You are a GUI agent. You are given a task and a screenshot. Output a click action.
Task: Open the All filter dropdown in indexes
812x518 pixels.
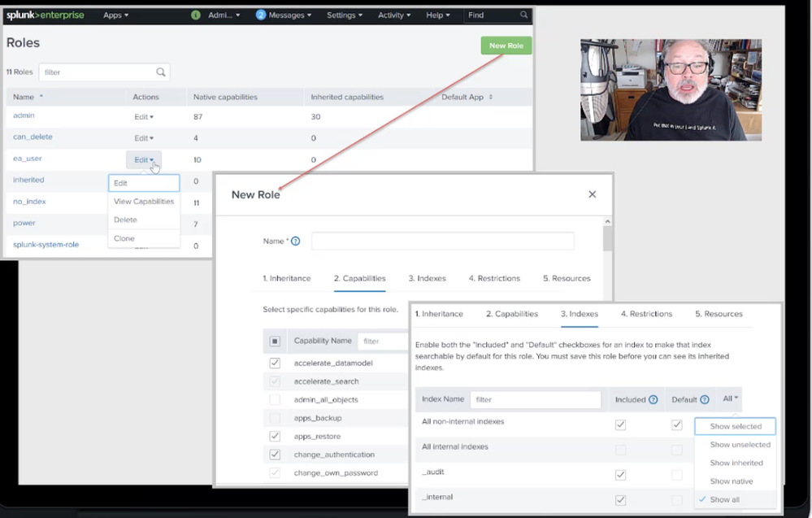[730, 398]
